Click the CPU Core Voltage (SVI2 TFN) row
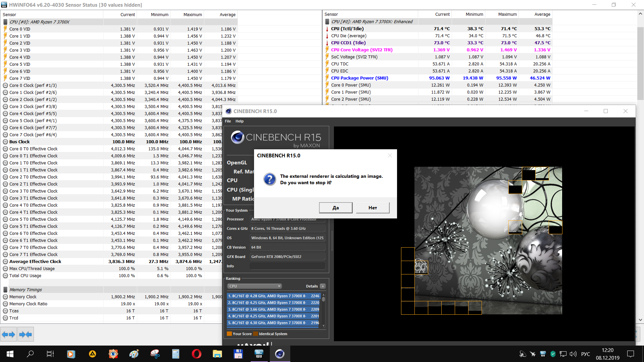The width and height of the screenshot is (644, 362). coord(361,50)
